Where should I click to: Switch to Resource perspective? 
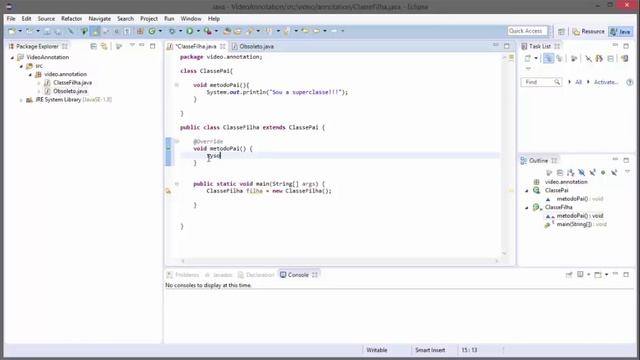(x=588, y=31)
